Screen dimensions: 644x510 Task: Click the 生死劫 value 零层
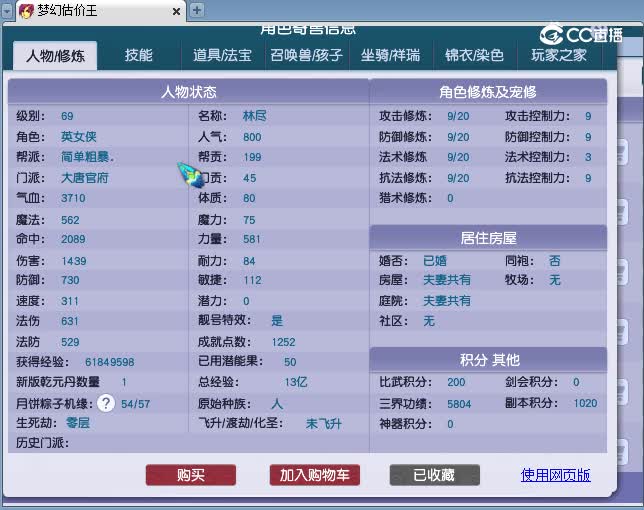click(78, 423)
